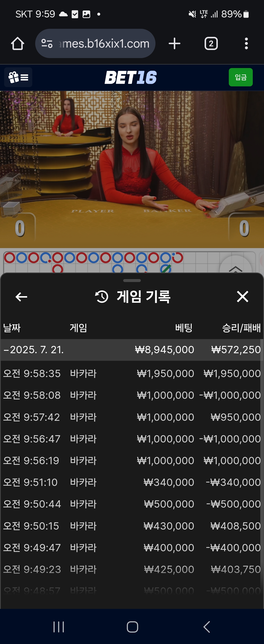Go back with the left arrow in 게임 기록
264x644 pixels.
point(21,297)
